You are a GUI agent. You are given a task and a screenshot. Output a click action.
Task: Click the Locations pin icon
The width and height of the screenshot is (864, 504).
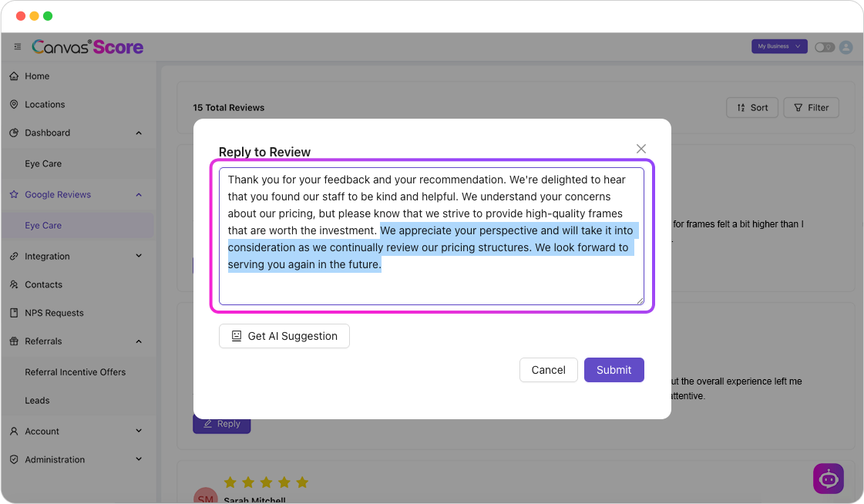[14, 104]
